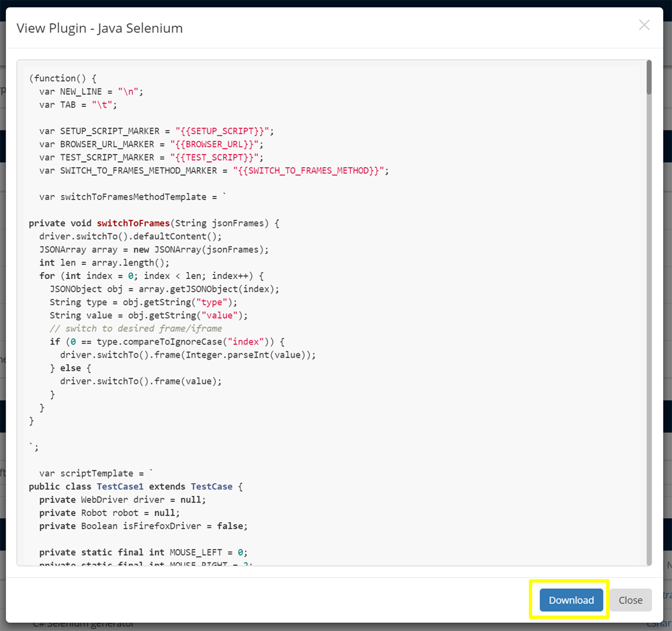Click the switchToFrames method name
This screenshot has width=672, height=631.
click(133, 223)
